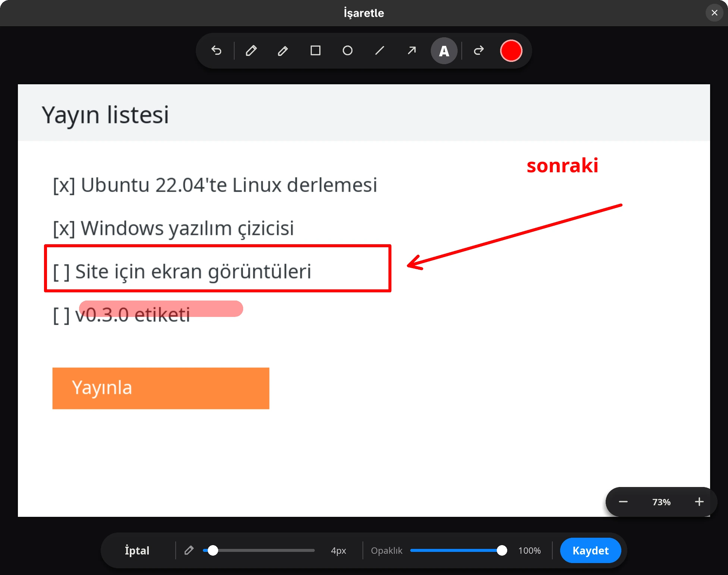
Task: Select the highlighter marker tool
Action: tap(283, 50)
